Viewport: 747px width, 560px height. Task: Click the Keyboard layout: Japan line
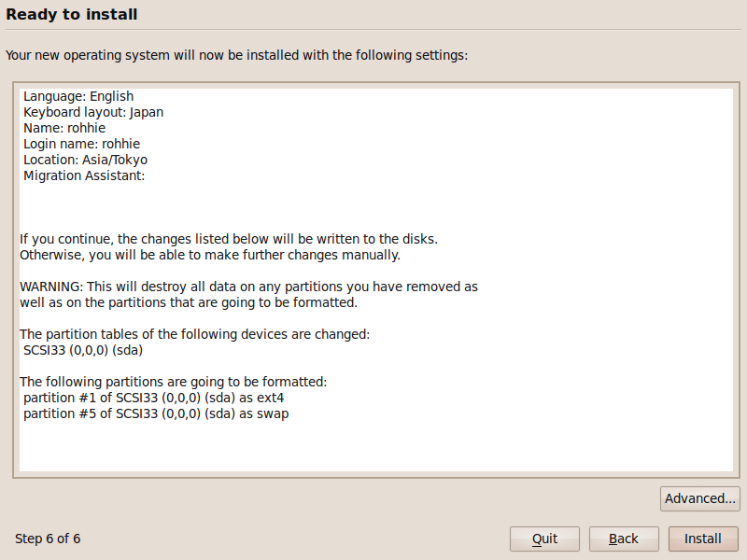(x=93, y=112)
